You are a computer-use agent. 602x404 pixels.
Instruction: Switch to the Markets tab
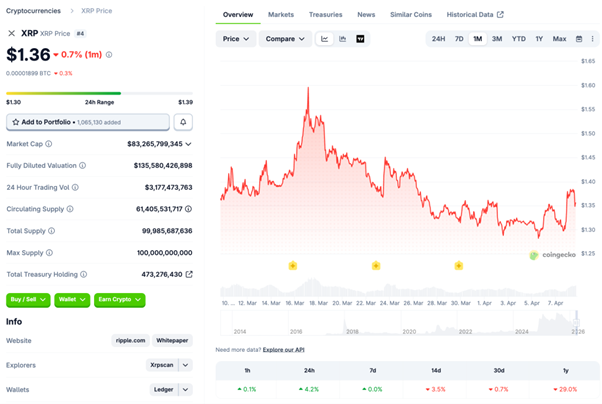point(281,15)
